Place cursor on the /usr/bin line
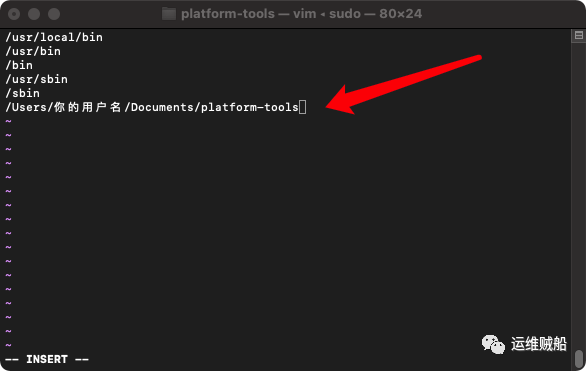Viewport: 586px width, 371px height. click(33, 51)
